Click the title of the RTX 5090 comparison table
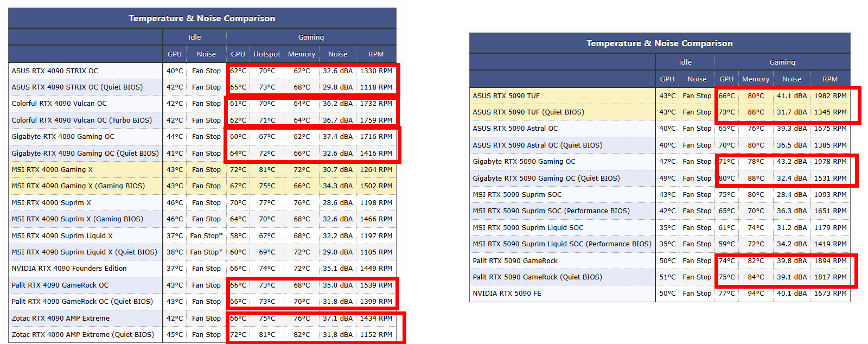 tap(659, 43)
